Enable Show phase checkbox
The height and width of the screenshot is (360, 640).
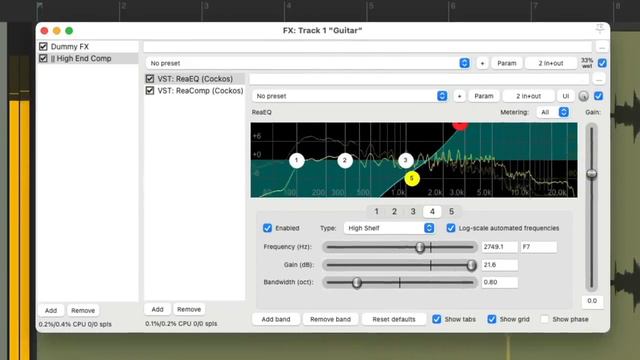tap(544, 319)
